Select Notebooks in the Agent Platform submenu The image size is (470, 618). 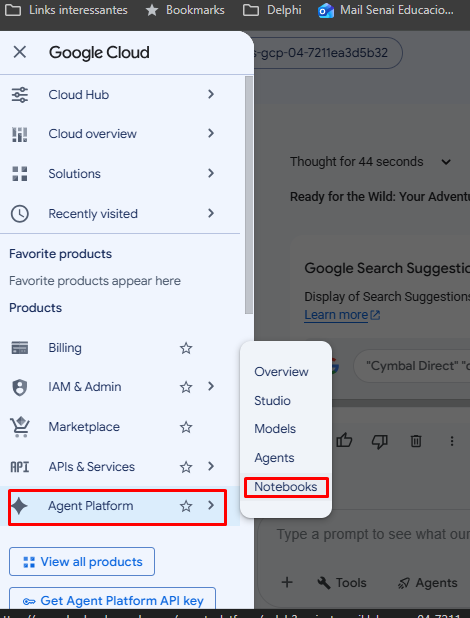285,487
